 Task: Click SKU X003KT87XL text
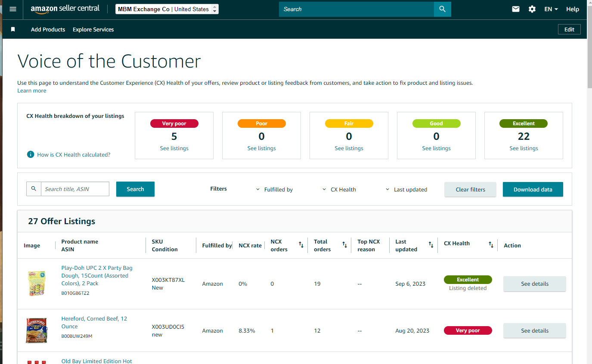pos(168,280)
